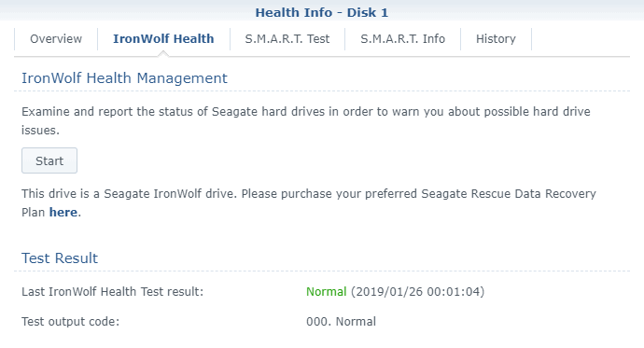Click the dashed divider under Test Result
The height and width of the screenshot is (348, 644).
[x=322, y=271]
